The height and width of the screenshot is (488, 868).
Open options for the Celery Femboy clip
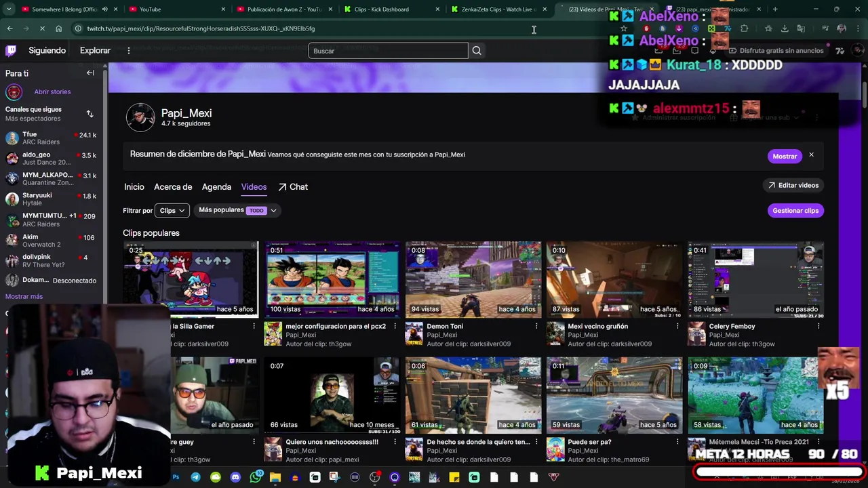(x=818, y=327)
